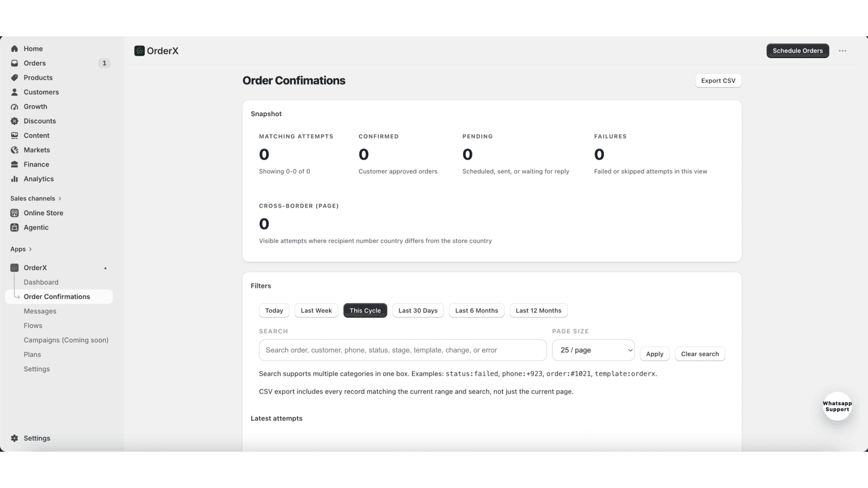Click the MATCHING ATTEMPTS label

(x=296, y=137)
